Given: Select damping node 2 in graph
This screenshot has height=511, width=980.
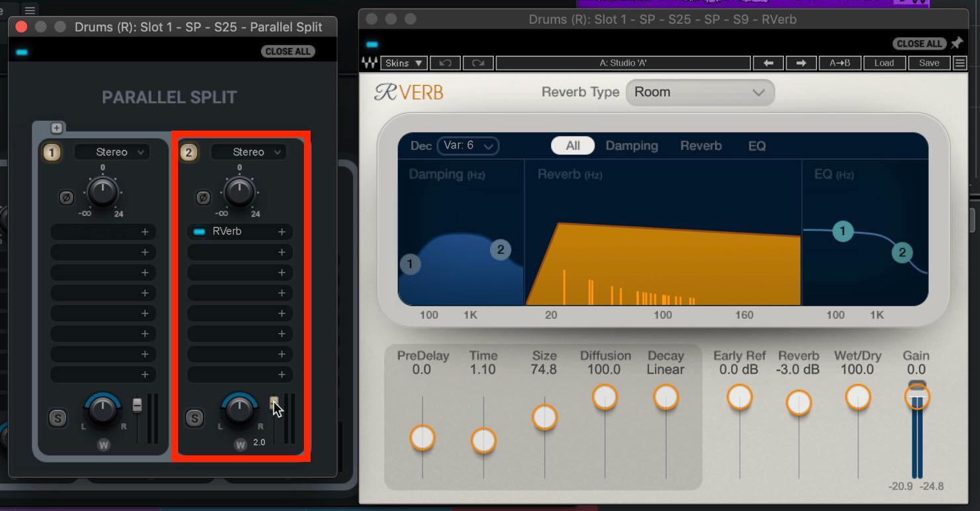Looking at the screenshot, I should (x=501, y=250).
